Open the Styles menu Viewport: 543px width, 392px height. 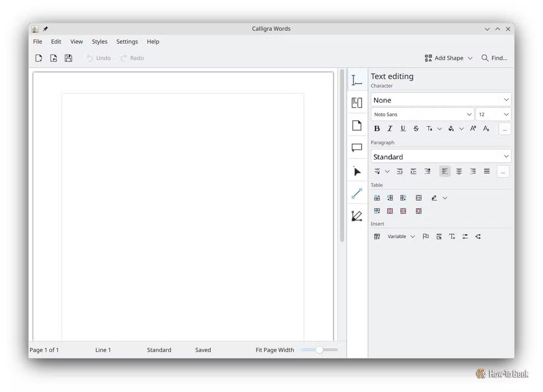coord(99,42)
